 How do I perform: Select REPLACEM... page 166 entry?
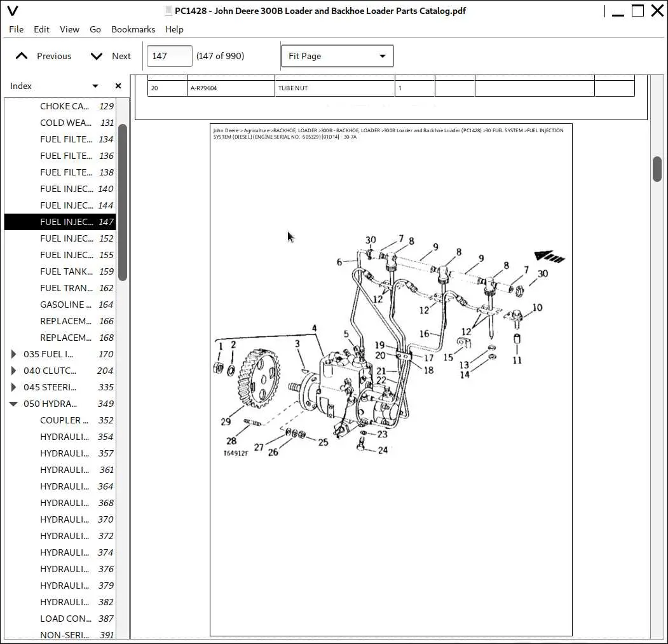click(60, 321)
